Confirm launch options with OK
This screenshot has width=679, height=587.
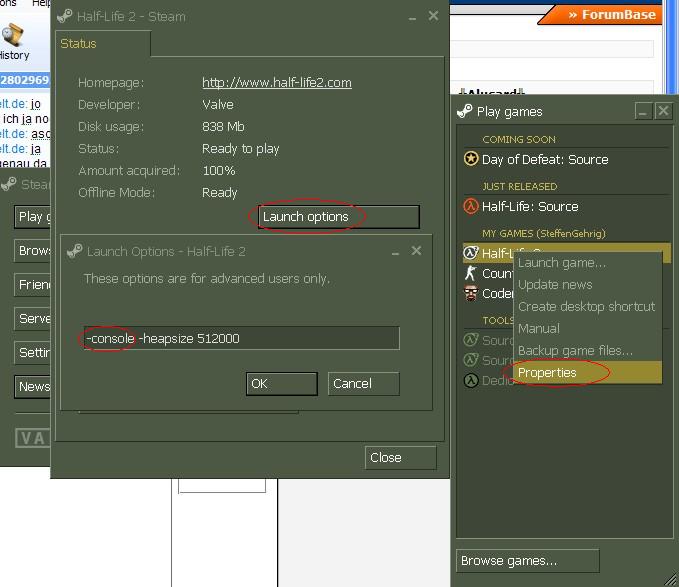click(281, 384)
